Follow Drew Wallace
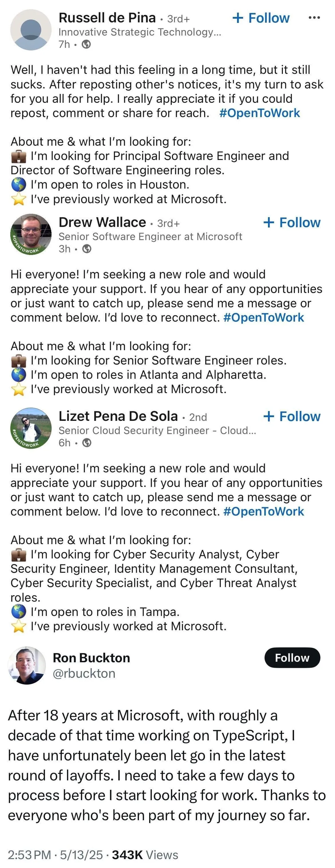This screenshot has height=868, width=335. click(x=292, y=222)
